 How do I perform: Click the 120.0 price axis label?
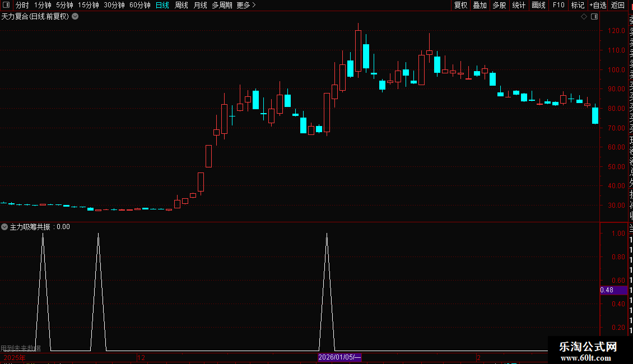tap(616, 31)
